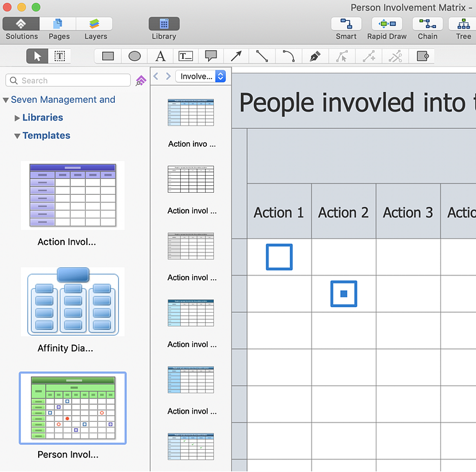Pick the Text tool letter A

[161, 56]
